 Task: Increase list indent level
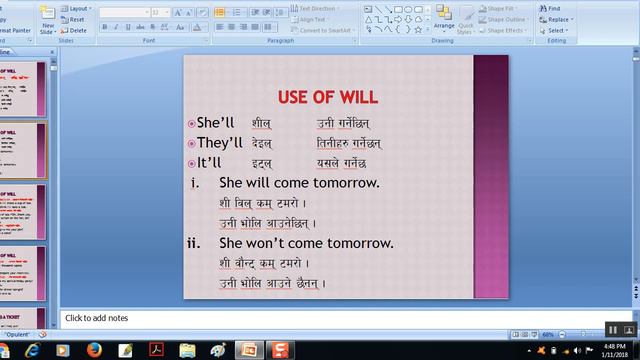point(266,13)
